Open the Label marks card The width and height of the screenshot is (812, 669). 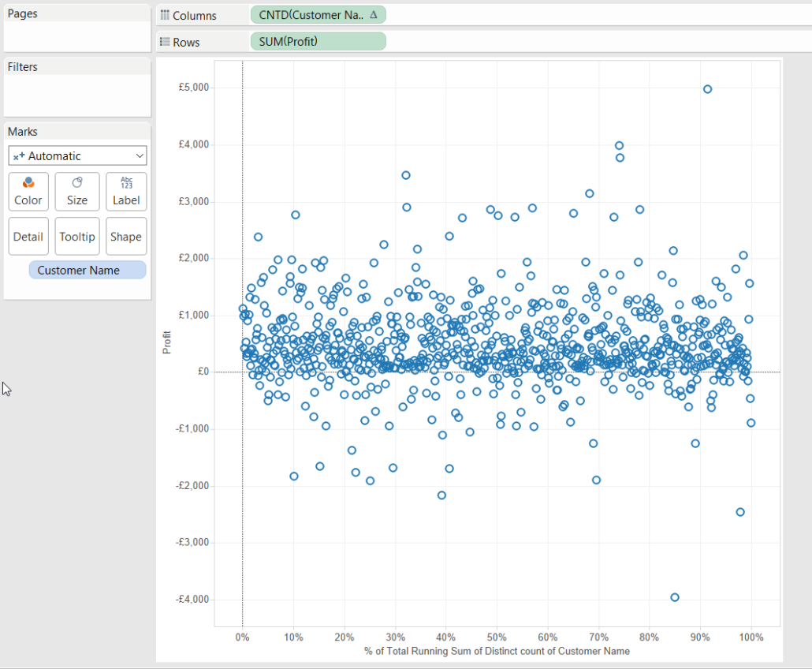point(126,192)
